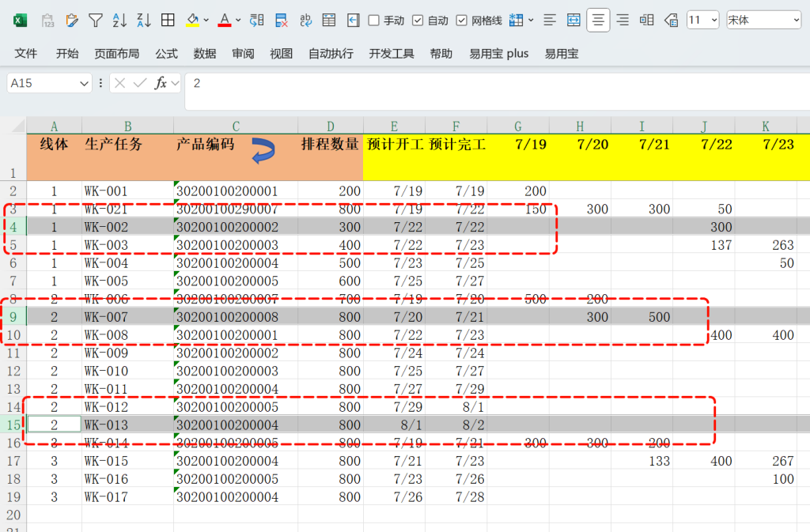Open the 视图 tab

pyautogui.click(x=281, y=54)
